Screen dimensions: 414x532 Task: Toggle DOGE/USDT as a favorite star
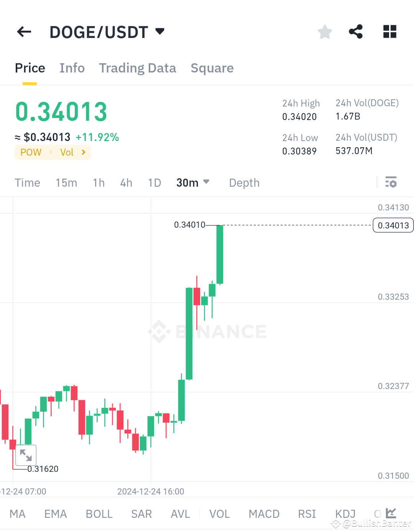325,32
